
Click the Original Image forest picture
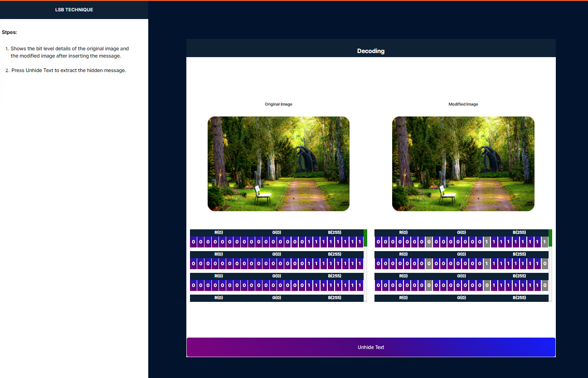pyautogui.click(x=278, y=164)
